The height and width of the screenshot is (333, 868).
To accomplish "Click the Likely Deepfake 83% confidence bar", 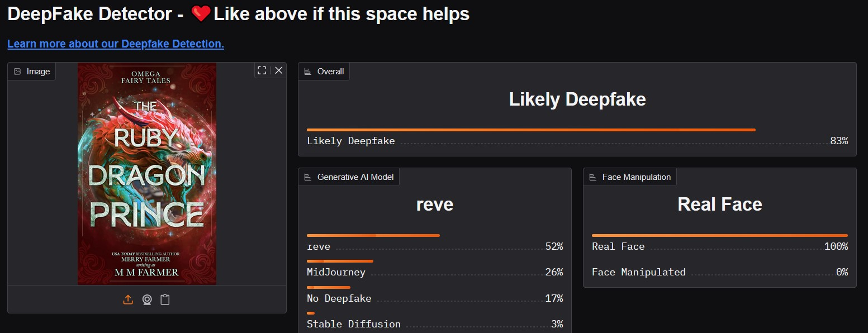I will coord(531,130).
